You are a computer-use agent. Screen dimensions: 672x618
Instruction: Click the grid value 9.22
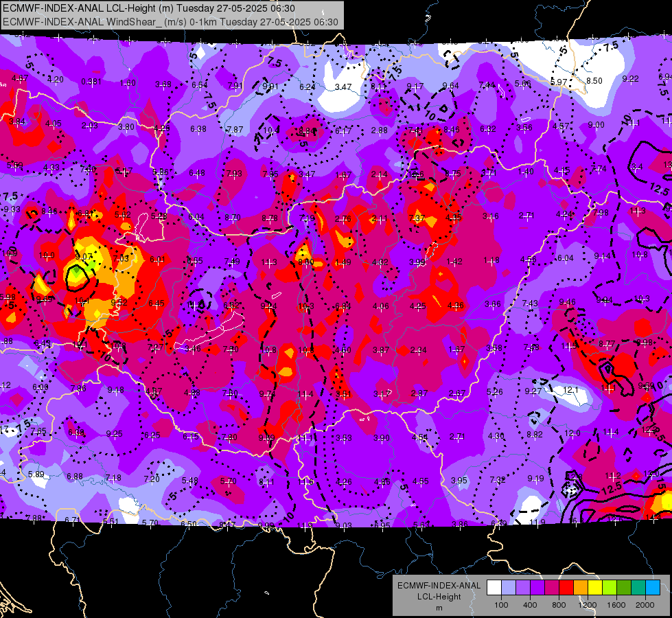(x=630, y=78)
